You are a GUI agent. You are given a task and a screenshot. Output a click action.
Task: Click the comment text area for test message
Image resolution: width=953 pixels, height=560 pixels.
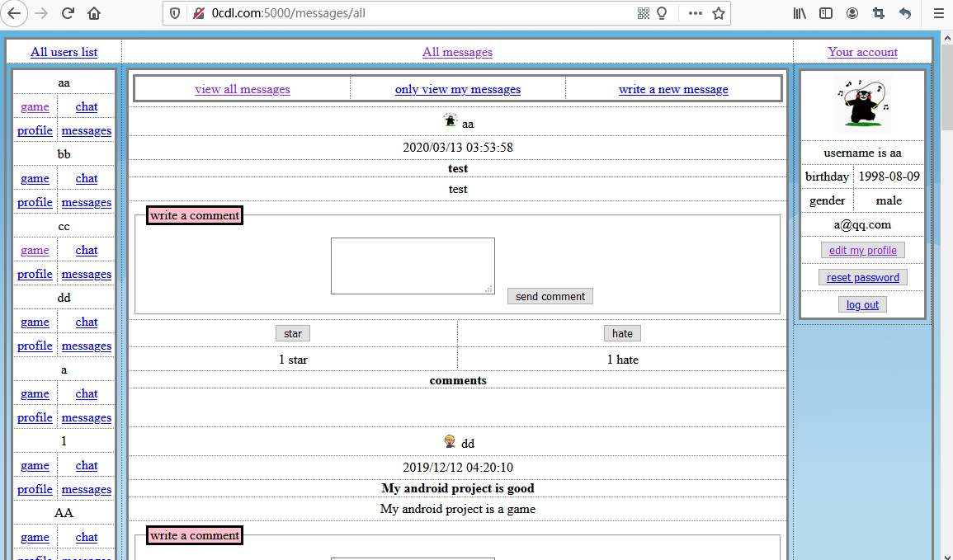coord(413,266)
